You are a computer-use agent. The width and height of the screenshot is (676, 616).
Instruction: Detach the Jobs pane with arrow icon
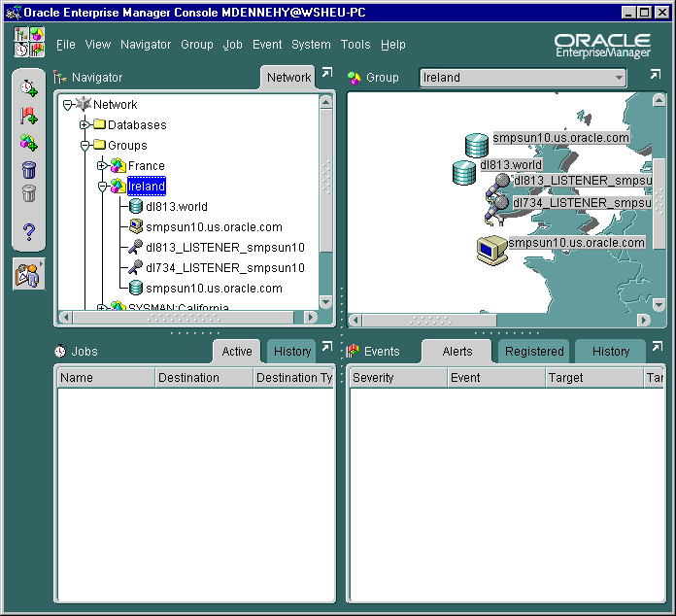tap(327, 346)
